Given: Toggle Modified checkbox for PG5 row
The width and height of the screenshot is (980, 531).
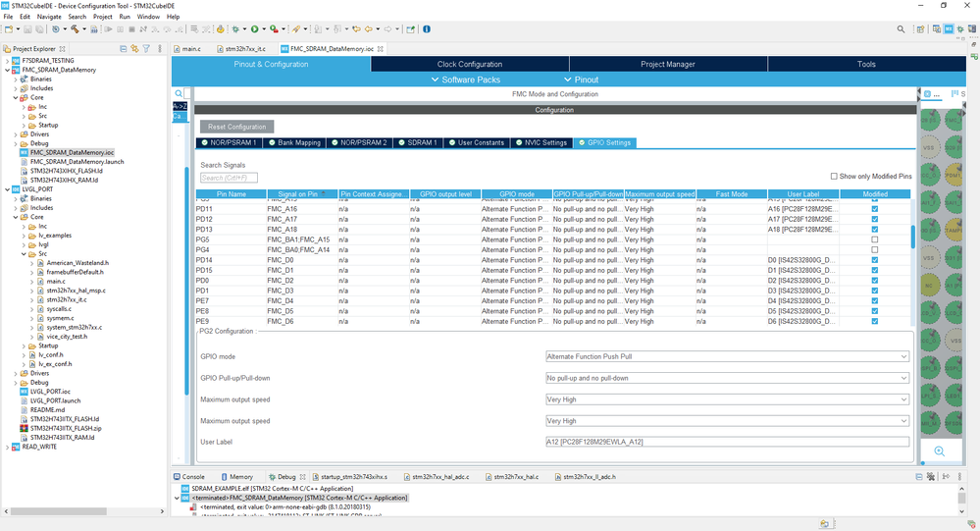Looking at the screenshot, I should point(874,239).
